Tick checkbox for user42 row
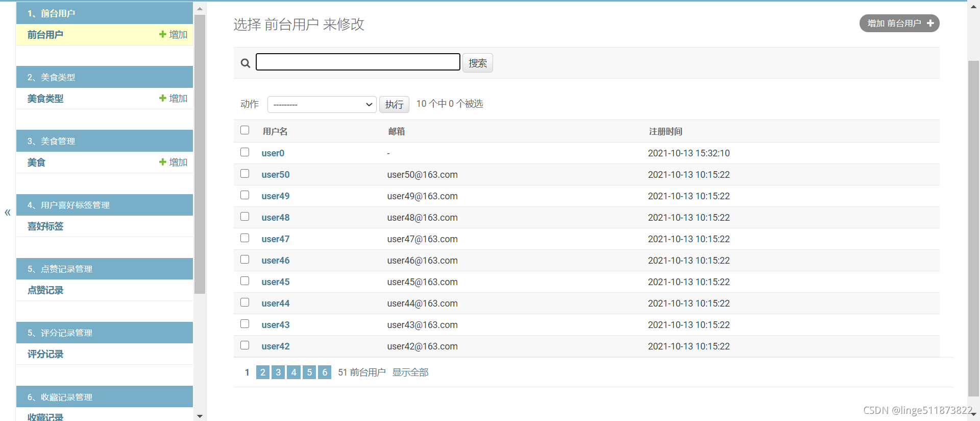Screen dimensions: 980x421 coord(245,345)
